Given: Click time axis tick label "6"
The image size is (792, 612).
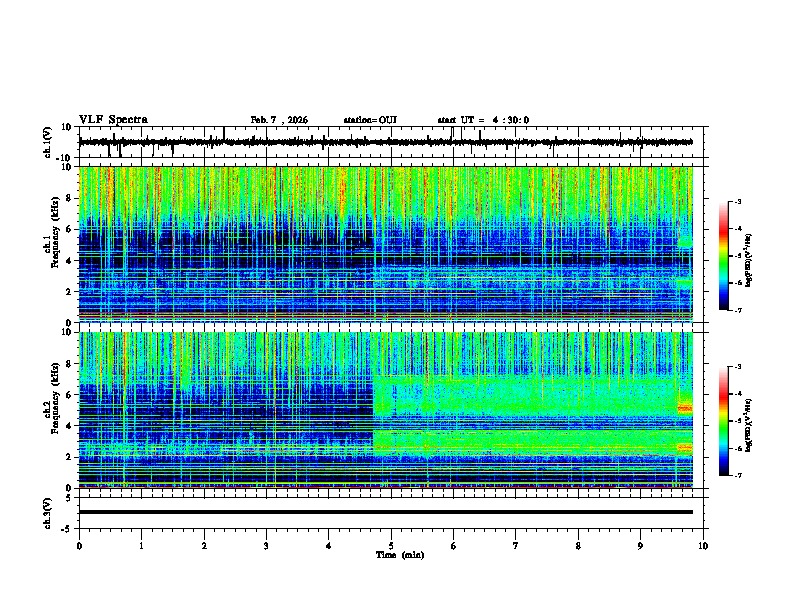Looking at the screenshot, I should point(454,546).
